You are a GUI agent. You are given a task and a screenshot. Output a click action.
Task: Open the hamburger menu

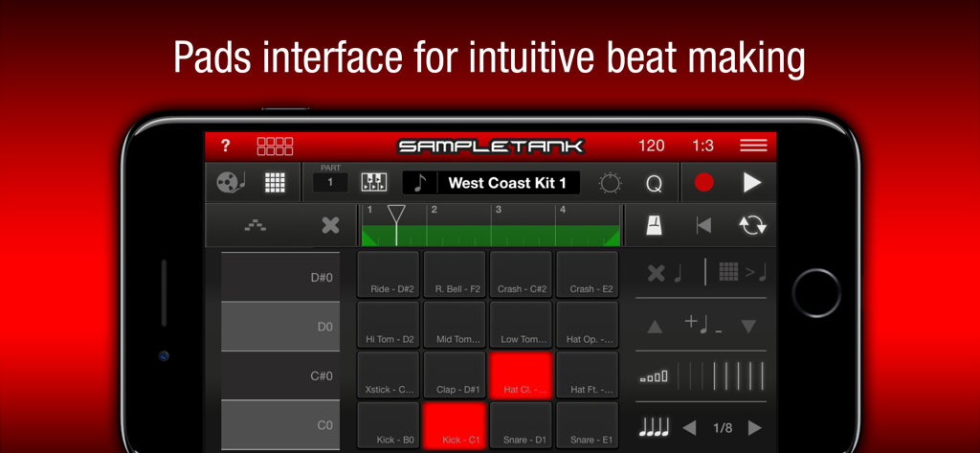point(753,146)
